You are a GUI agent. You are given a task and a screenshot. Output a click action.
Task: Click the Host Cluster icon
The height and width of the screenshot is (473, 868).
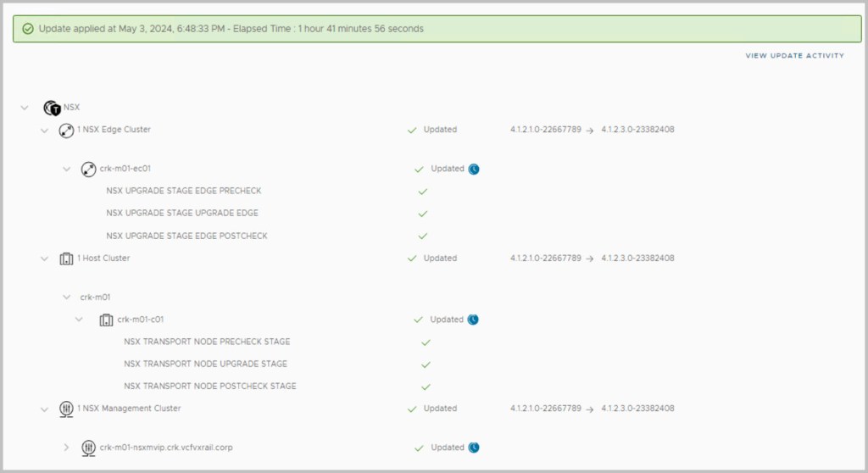coord(66,259)
